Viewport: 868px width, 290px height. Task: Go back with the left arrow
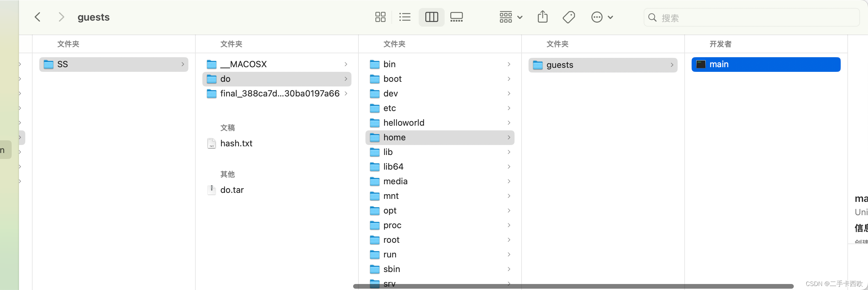(38, 17)
